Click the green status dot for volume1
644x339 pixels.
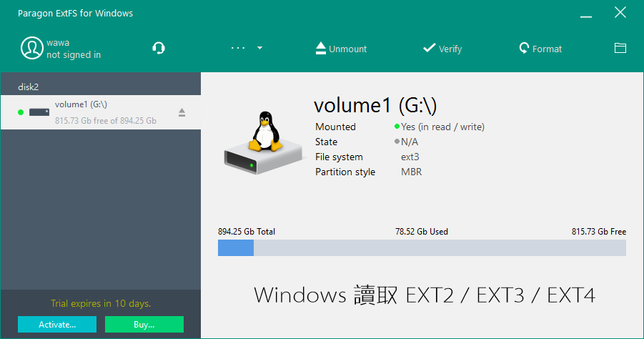(21, 112)
